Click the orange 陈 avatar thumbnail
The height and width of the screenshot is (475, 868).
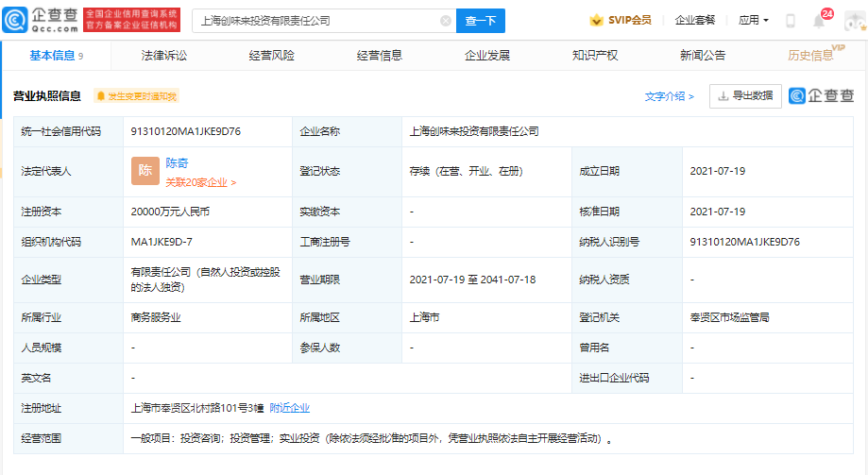click(145, 171)
